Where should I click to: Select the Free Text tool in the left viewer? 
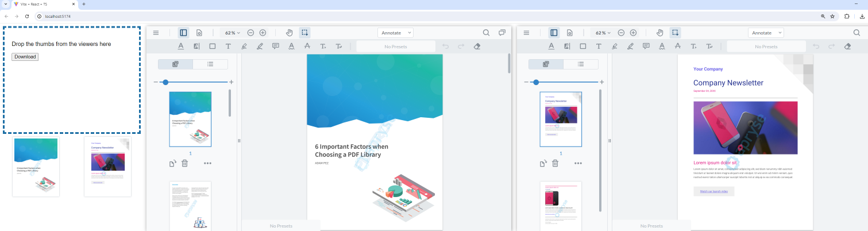[228, 46]
